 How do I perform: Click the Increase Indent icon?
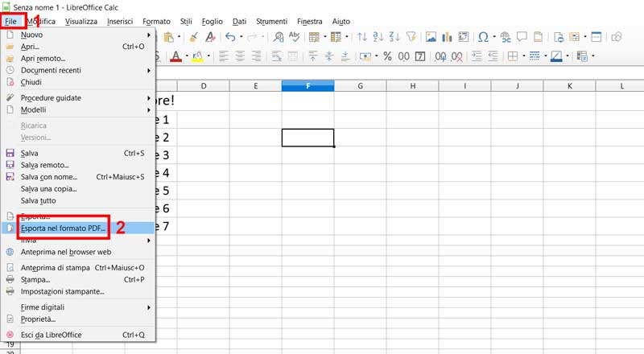coord(477,56)
